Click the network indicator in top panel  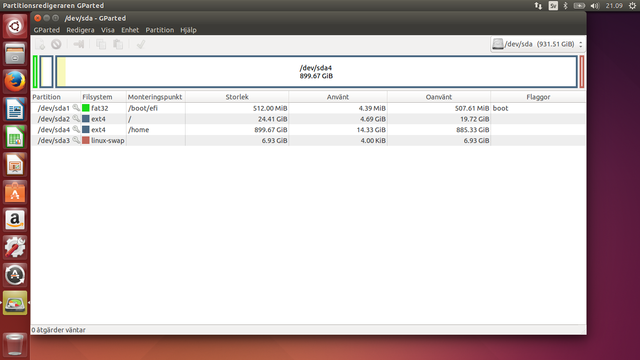click(538, 6)
